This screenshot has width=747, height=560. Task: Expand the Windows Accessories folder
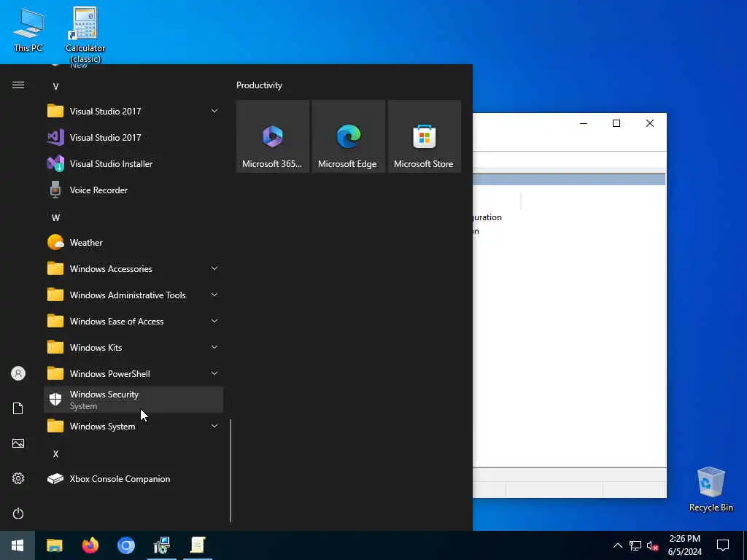click(133, 269)
